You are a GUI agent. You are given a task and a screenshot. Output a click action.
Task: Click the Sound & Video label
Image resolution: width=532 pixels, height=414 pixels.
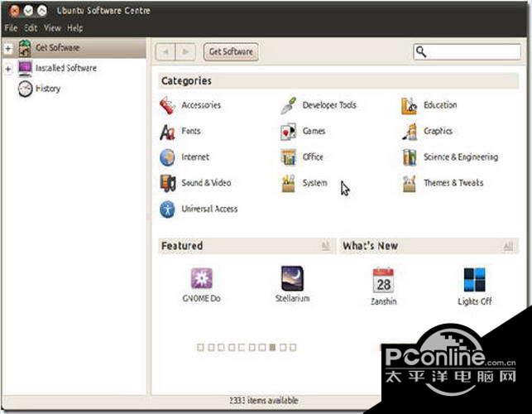point(206,183)
